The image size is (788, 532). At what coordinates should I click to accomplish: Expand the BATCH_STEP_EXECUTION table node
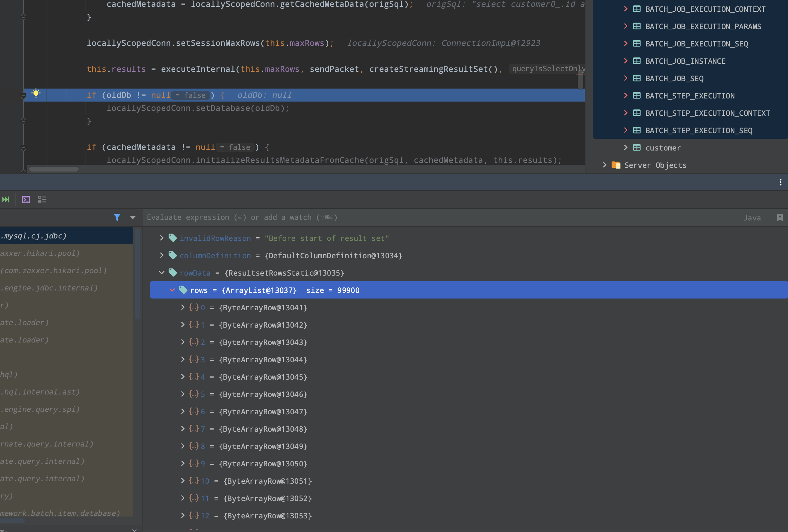coord(626,95)
